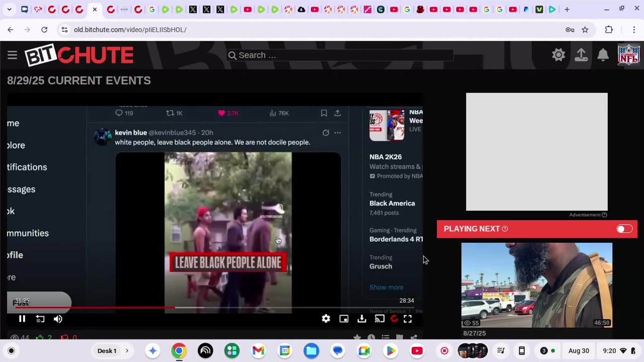Open the next video thumbnail 46:50
This screenshot has height=362, width=644.
[537, 285]
